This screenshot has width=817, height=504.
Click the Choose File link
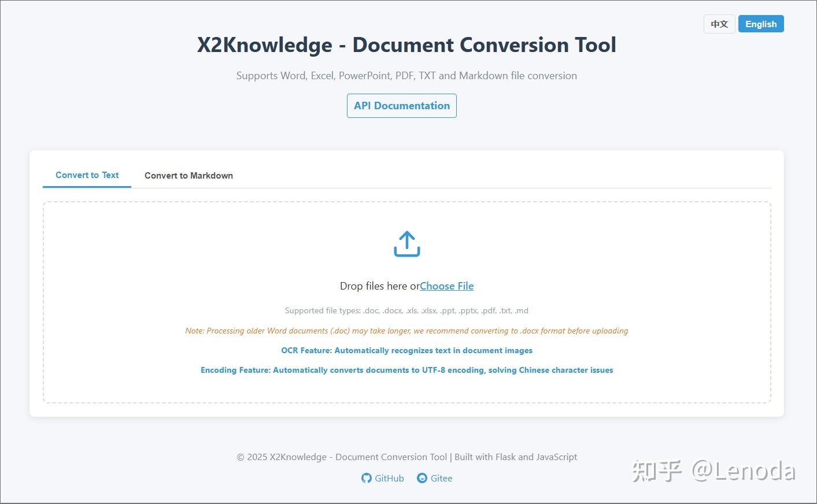click(x=446, y=286)
